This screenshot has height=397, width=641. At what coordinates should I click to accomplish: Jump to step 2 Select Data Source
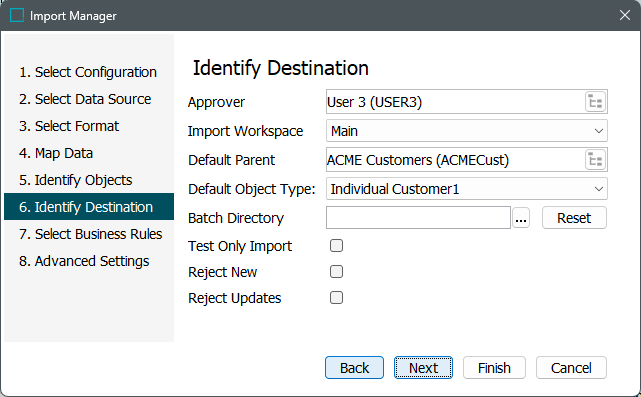89,99
